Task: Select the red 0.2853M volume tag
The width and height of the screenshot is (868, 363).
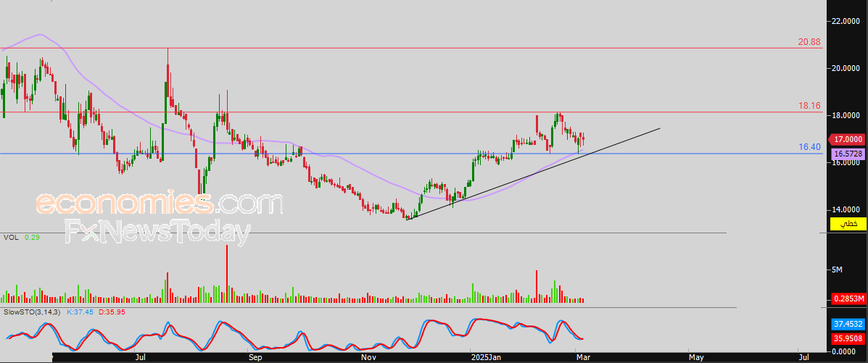Action: (x=847, y=299)
